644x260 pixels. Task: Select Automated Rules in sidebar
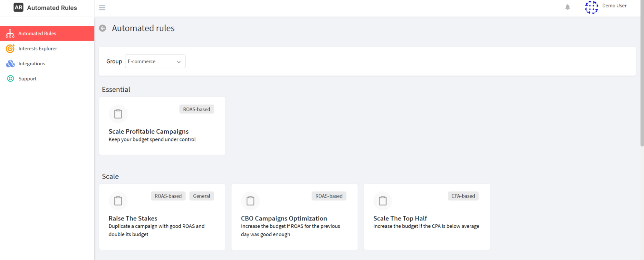point(47,33)
